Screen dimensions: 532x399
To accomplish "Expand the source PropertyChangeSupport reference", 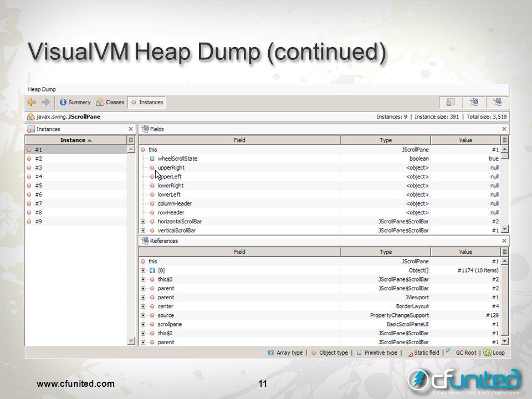I will 143,315.
